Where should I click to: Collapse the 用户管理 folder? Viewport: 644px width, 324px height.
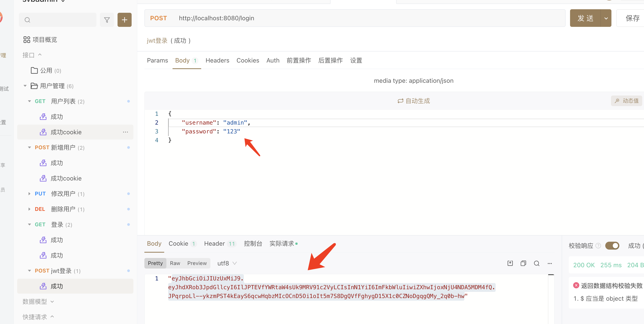tap(25, 85)
